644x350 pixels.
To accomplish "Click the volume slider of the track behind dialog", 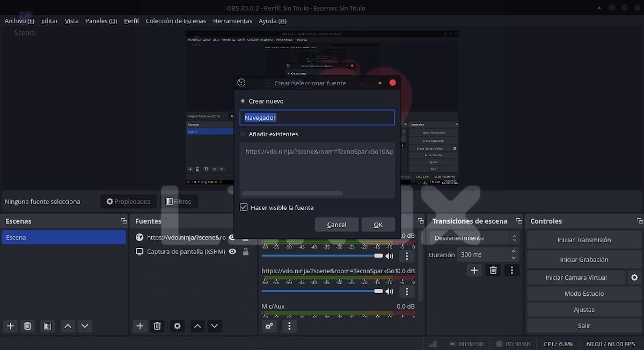I will point(322,256).
